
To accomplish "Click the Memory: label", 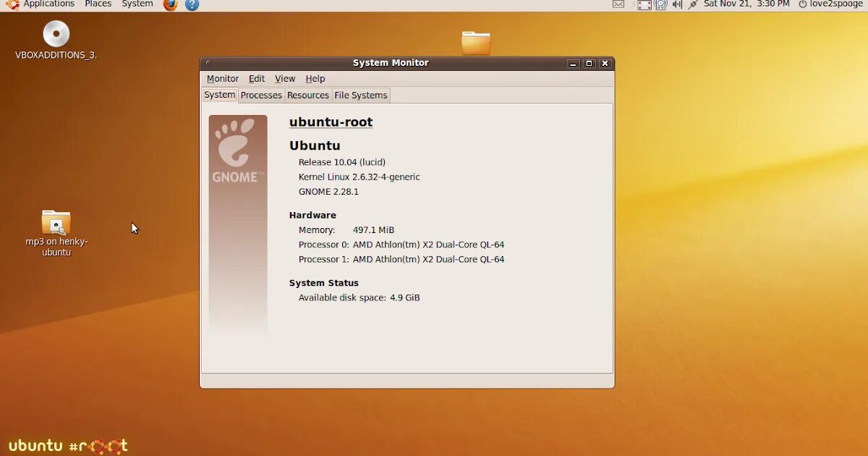I will (317, 230).
